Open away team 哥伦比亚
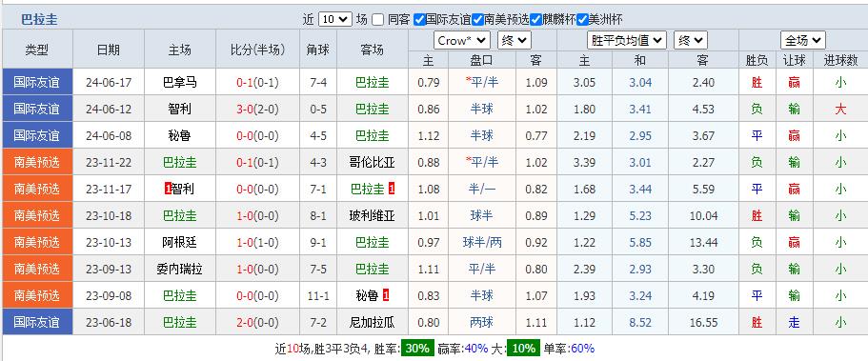 pos(372,162)
